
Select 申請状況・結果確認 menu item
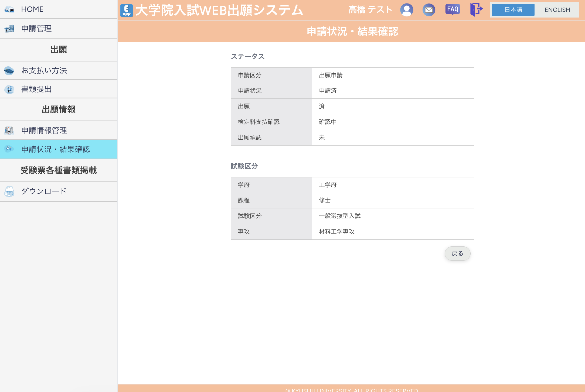56,149
